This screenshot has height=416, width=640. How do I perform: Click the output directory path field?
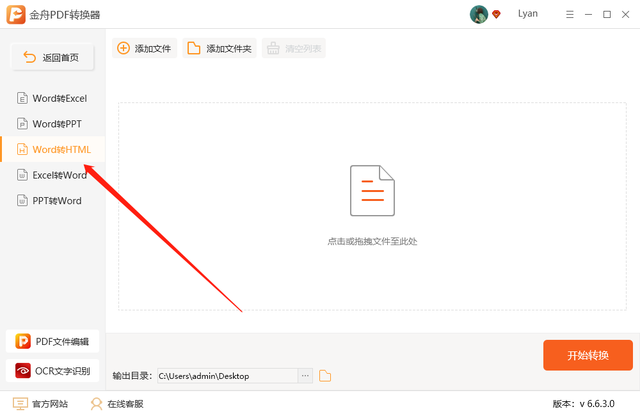point(227,376)
